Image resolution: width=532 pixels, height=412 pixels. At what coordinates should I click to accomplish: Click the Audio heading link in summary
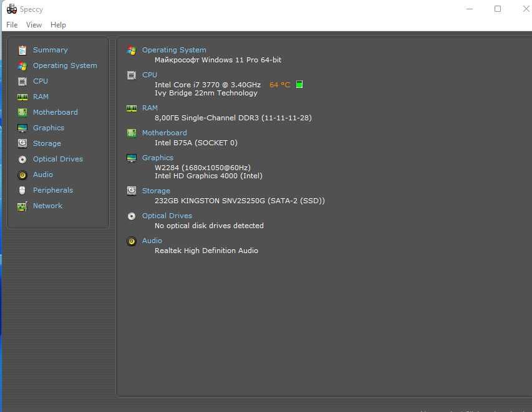152,241
